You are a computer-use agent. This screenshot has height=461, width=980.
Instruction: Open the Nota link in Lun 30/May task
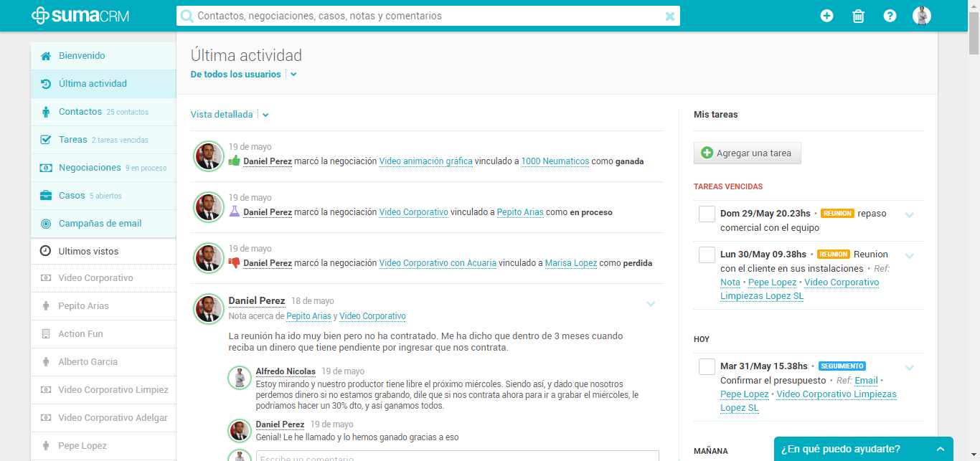(730, 282)
